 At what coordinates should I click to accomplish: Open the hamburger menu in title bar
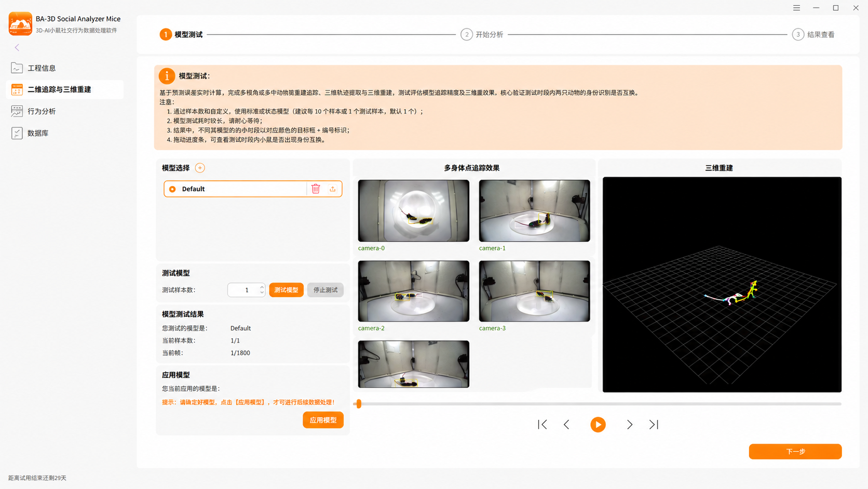[796, 8]
